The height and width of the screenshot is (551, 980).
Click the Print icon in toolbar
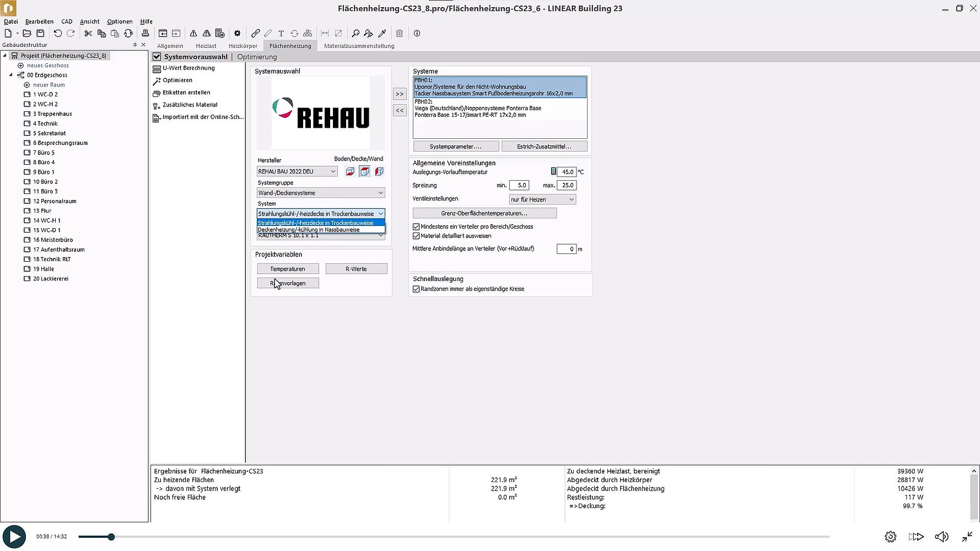pos(146,33)
